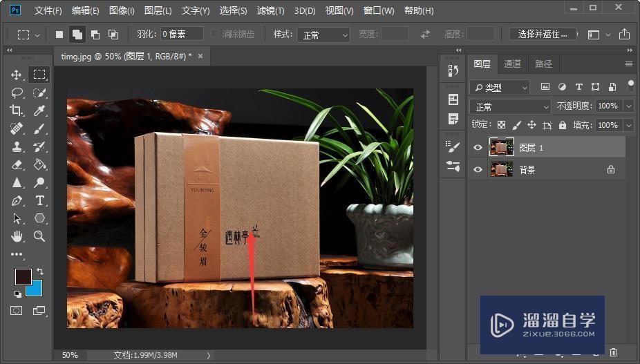Click the foreground color swatch
This screenshot has height=364, width=640.
(23, 277)
